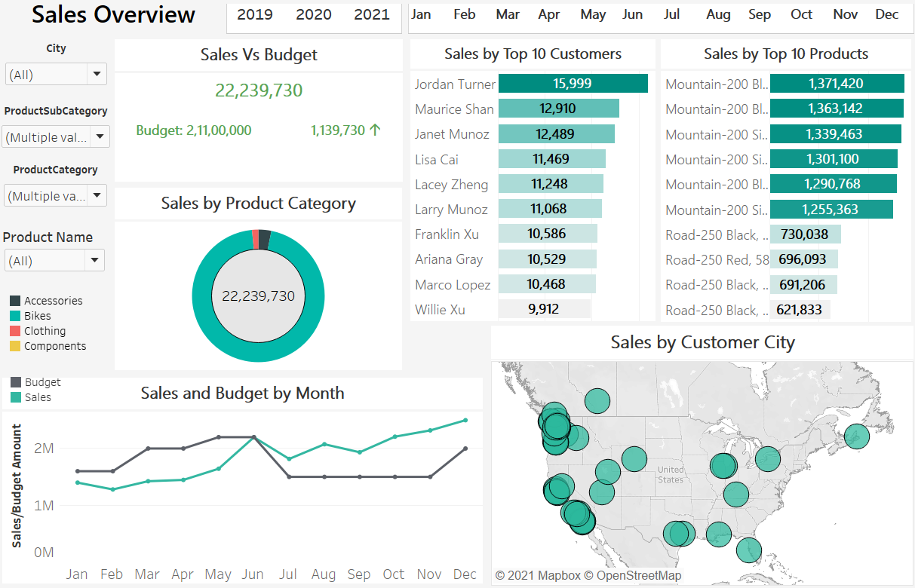Select the Jan month filter
The image size is (915, 588).
(422, 14)
